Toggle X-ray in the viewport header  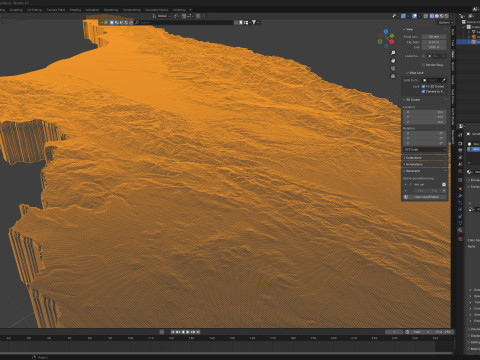426,16
